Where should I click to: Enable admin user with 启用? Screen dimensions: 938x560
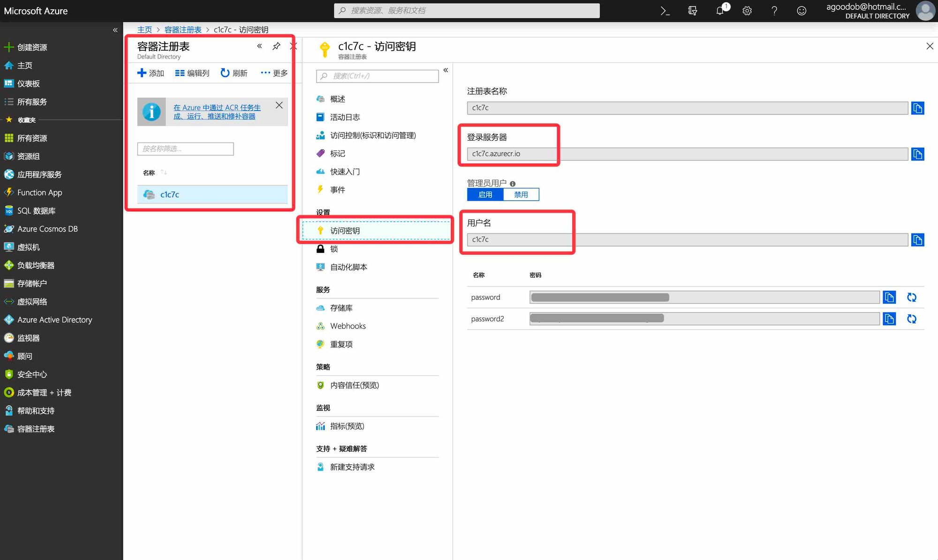(485, 195)
